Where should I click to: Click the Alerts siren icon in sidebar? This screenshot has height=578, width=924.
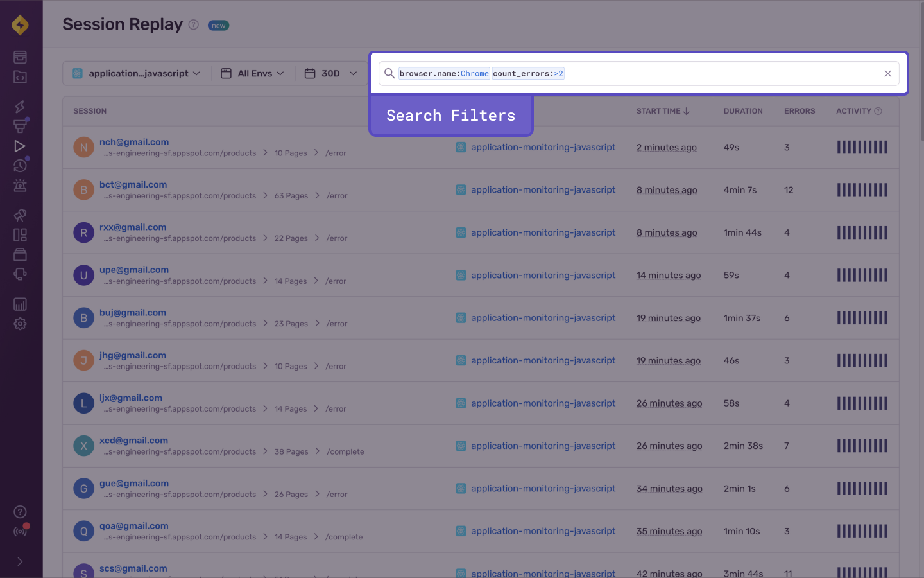click(20, 185)
